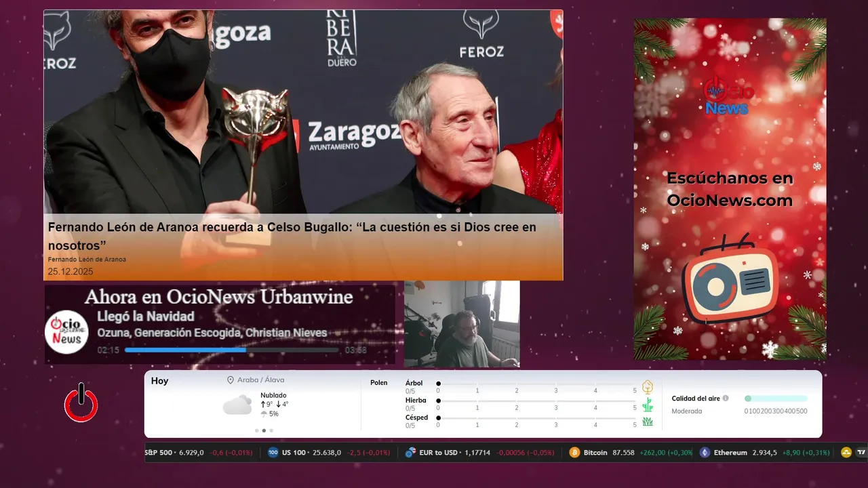868x488 pixels.
Task: Click the OcioNews logo in Christmas banner
Action: (x=728, y=96)
